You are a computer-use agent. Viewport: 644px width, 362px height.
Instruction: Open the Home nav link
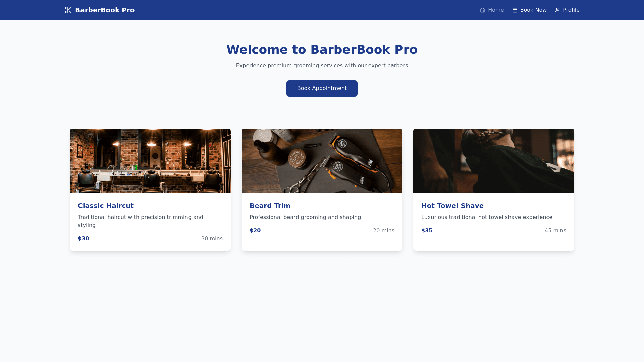click(x=496, y=10)
